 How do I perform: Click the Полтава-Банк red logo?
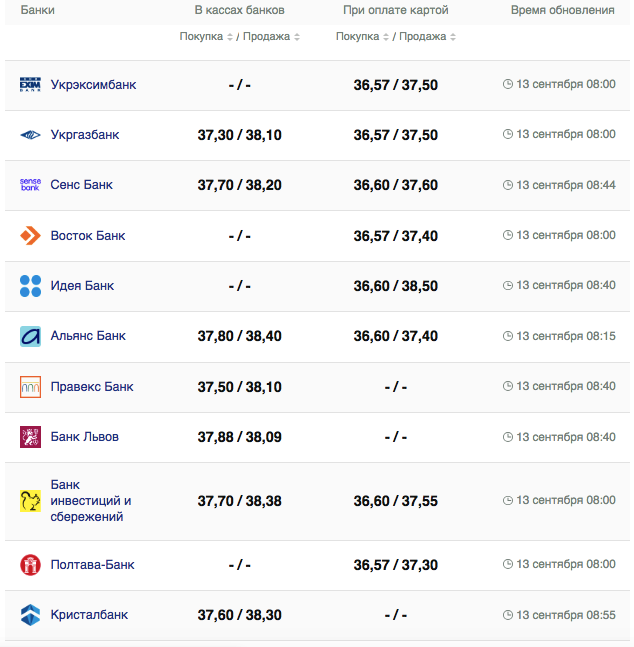(30, 565)
